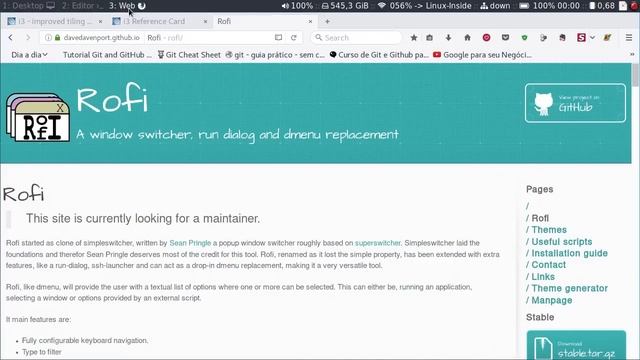640x360 pixels.
Task: Download stable.tar.gz button
Action: [576, 345]
